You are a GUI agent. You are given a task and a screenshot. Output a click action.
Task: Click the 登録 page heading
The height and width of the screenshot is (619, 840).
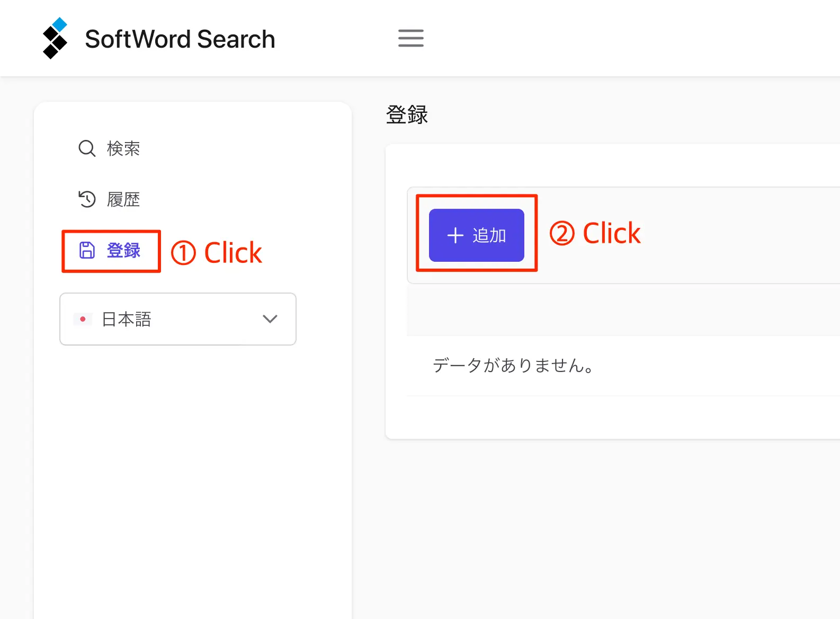(407, 115)
